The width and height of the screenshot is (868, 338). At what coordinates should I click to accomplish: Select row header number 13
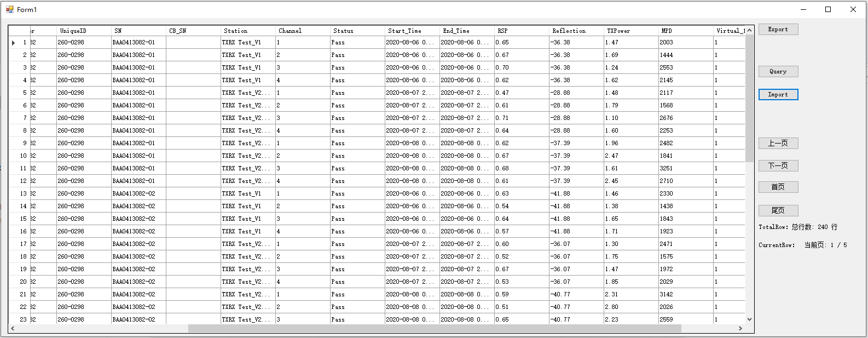pos(19,193)
